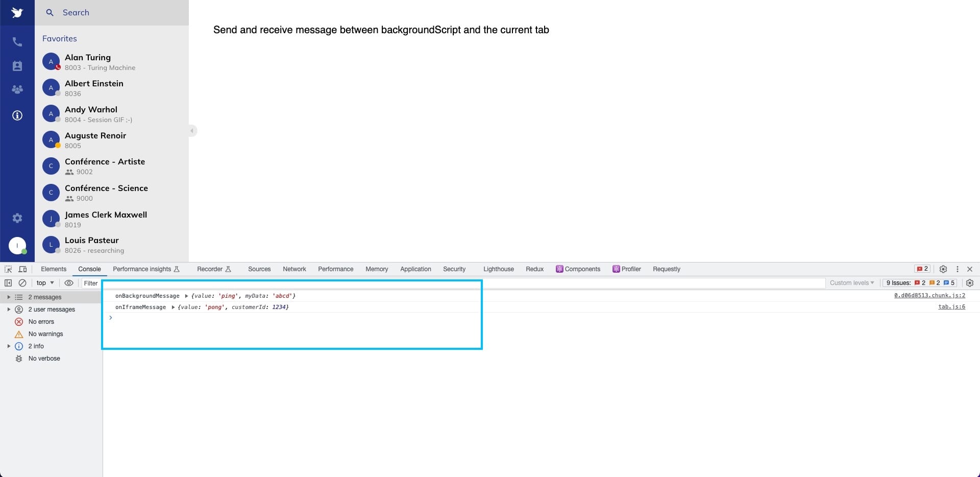The height and width of the screenshot is (477, 980).
Task: Open the Lighthouse tab
Action: 499,269
